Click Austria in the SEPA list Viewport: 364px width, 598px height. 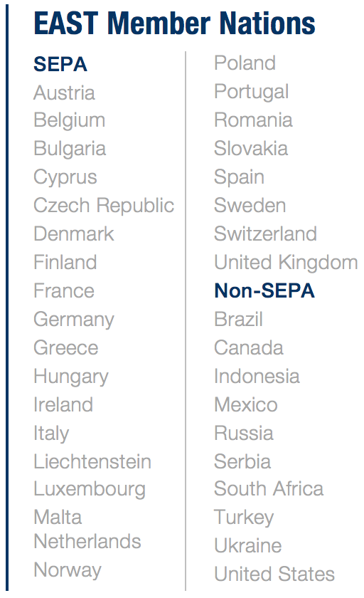click(x=64, y=93)
